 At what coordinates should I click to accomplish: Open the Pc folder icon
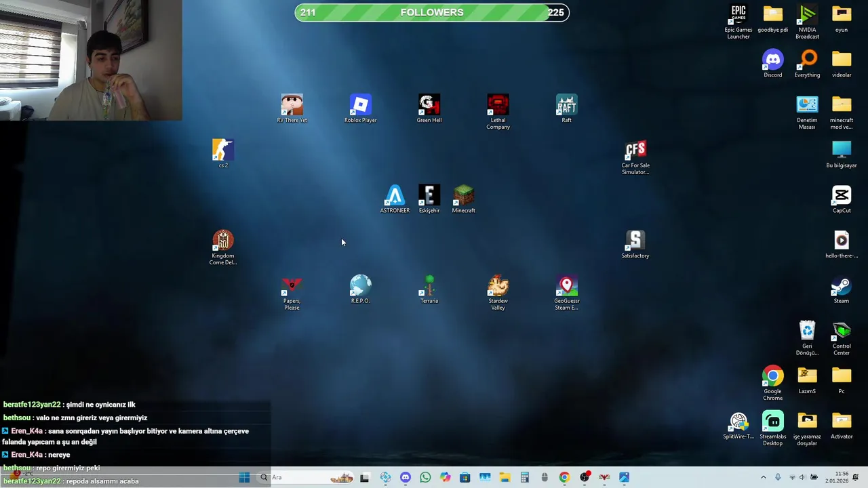click(x=842, y=380)
